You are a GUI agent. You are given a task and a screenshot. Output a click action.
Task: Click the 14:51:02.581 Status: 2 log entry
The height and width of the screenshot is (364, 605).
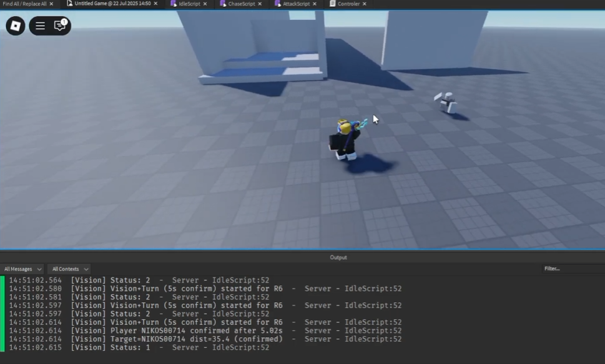point(139,297)
